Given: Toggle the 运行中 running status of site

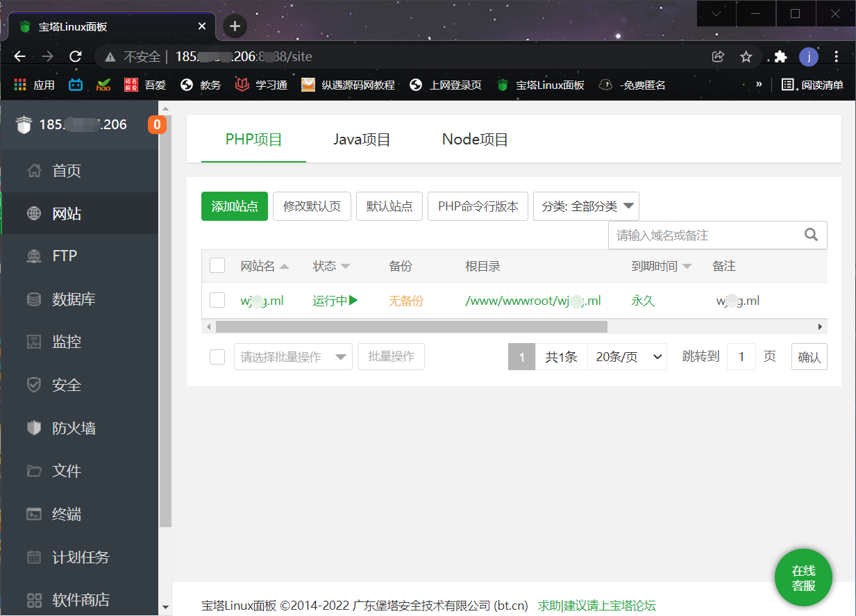Looking at the screenshot, I should 335,301.
